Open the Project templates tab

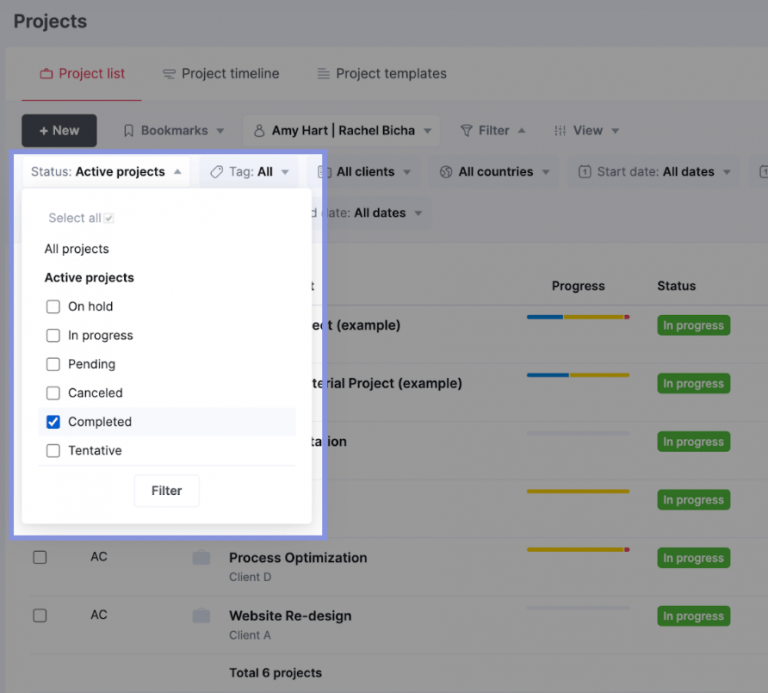381,74
